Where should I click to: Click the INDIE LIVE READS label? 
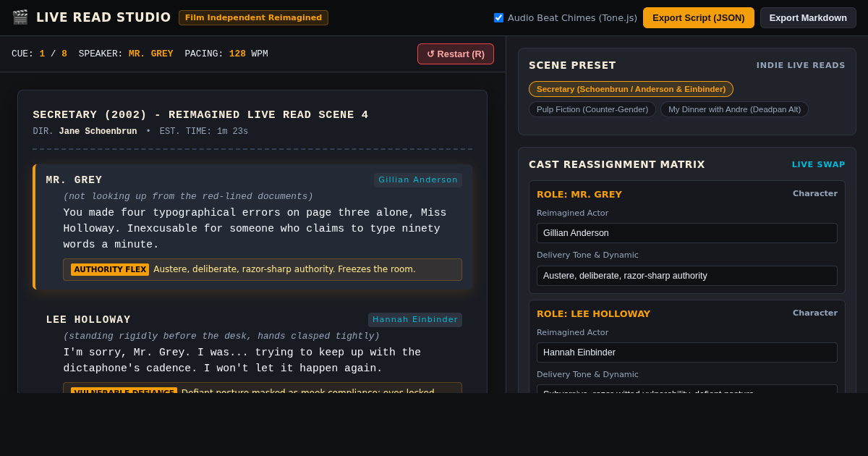pyautogui.click(x=801, y=65)
